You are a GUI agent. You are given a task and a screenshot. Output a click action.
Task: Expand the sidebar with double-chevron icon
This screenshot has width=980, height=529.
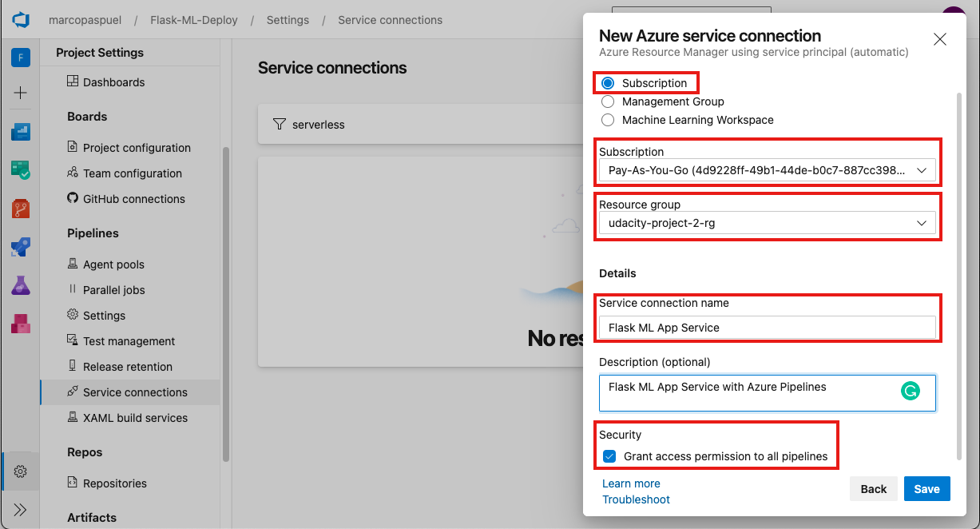(21, 510)
